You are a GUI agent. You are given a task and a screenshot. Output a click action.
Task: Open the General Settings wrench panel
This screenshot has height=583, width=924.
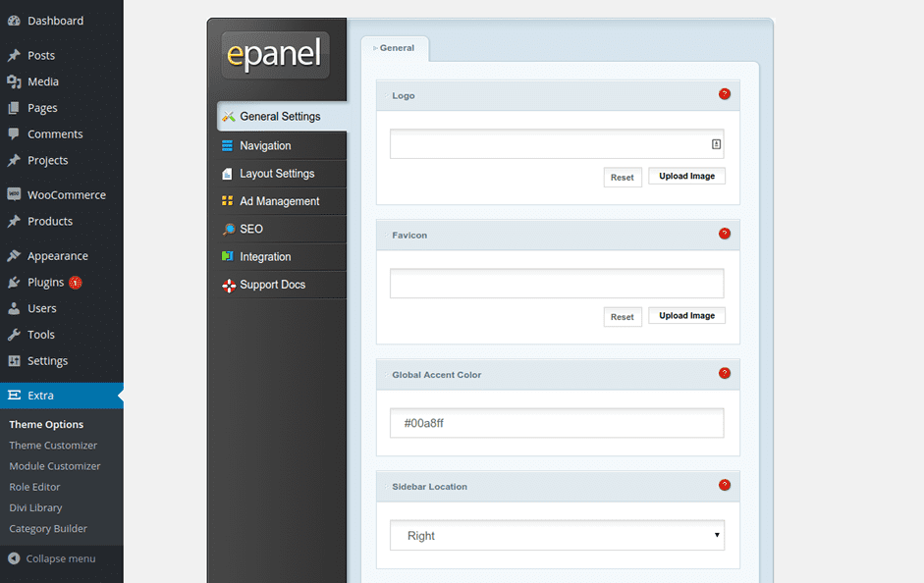278,116
